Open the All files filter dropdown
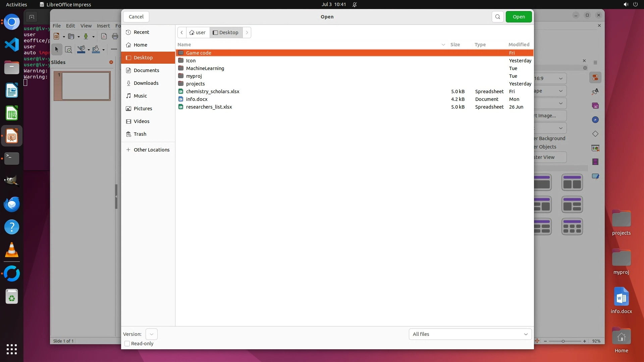This screenshot has height=362, width=644. click(x=470, y=334)
